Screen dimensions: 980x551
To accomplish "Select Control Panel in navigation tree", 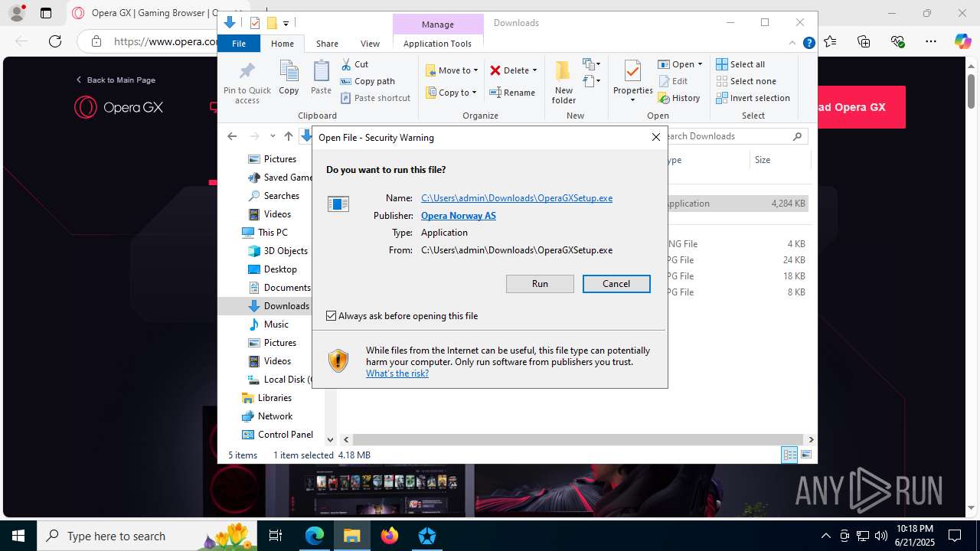I will [x=278, y=435].
